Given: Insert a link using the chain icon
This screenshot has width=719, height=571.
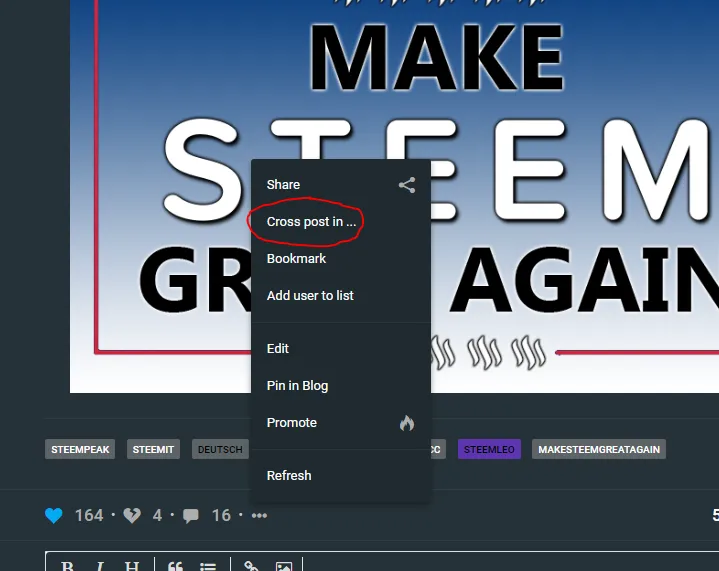Looking at the screenshot, I should (x=251, y=566).
